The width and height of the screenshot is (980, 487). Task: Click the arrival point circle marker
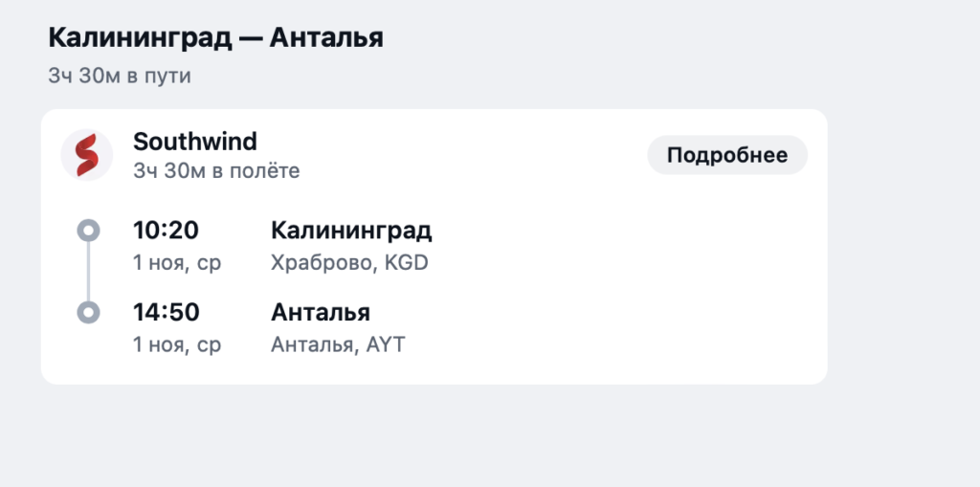(88, 313)
